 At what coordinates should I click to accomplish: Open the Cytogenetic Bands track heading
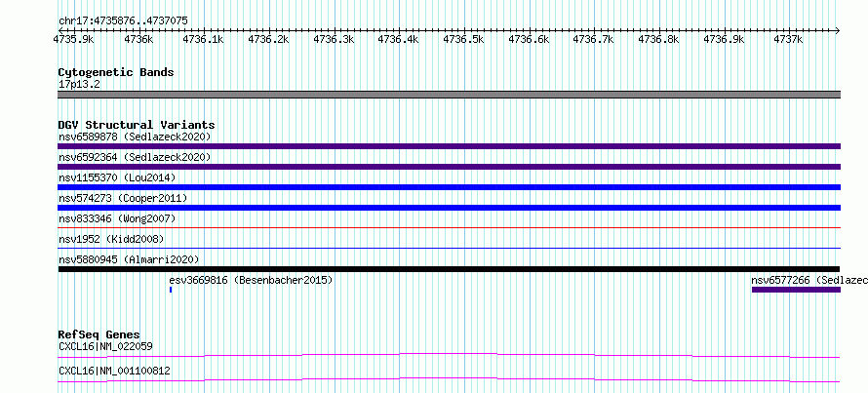(116, 72)
